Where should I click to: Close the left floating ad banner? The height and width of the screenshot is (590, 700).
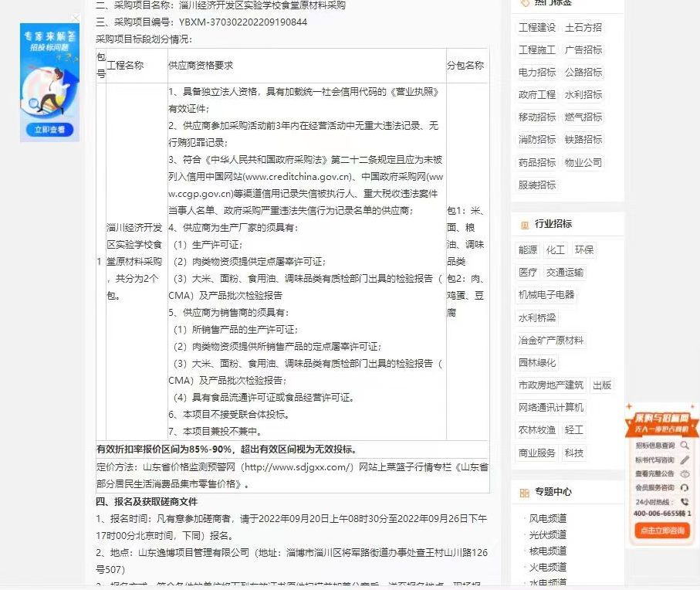click(x=75, y=18)
